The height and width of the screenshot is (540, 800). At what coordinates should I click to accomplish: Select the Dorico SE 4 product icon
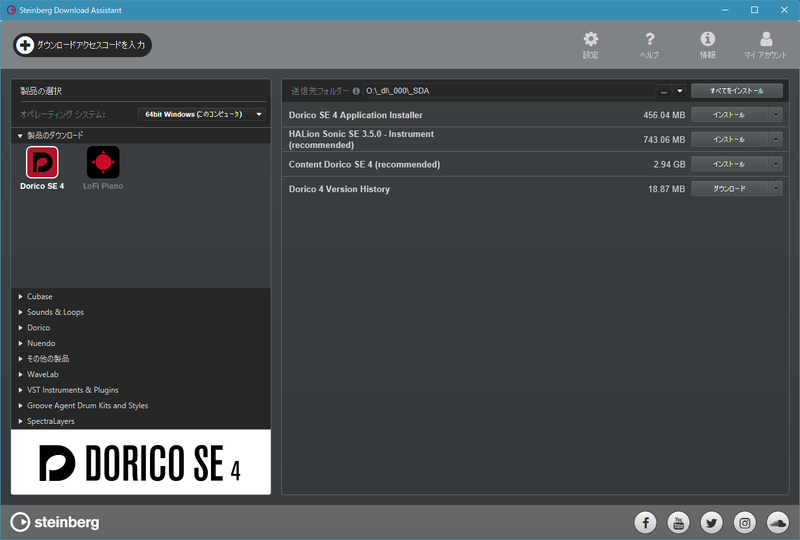pyautogui.click(x=42, y=162)
